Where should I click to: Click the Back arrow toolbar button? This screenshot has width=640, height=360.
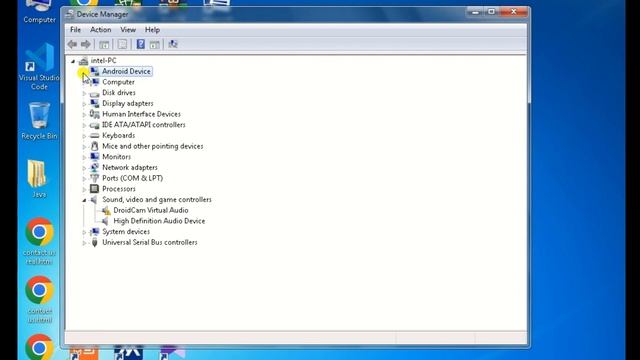coord(72,44)
